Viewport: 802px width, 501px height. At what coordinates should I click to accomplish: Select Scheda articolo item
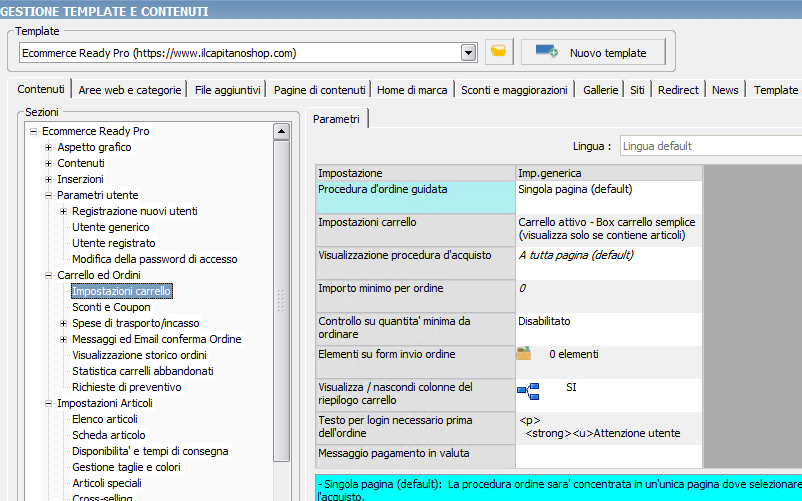coord(108,435)
